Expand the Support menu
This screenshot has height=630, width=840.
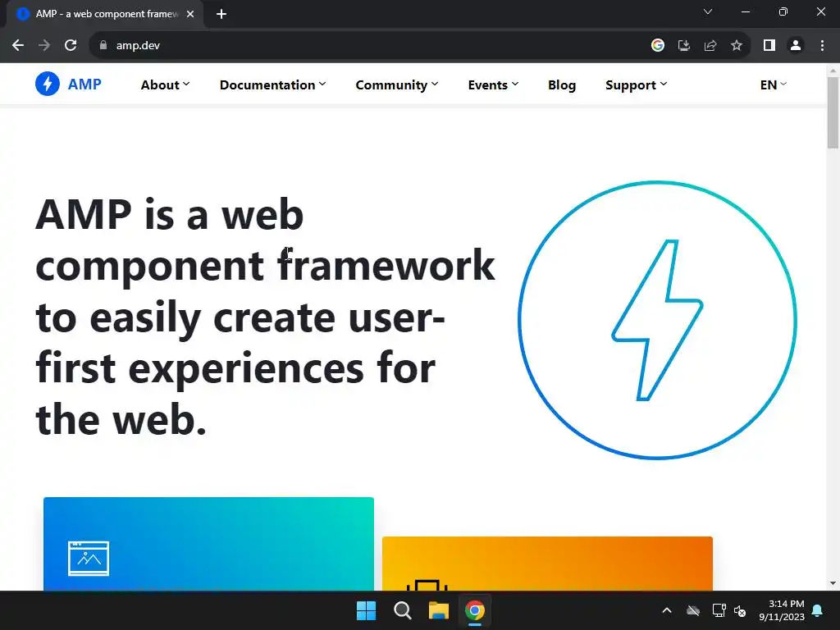click(637, 84)
